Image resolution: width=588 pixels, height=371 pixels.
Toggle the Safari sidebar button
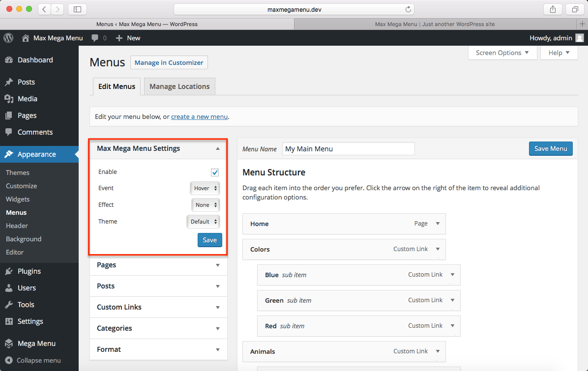click(77, 9)
